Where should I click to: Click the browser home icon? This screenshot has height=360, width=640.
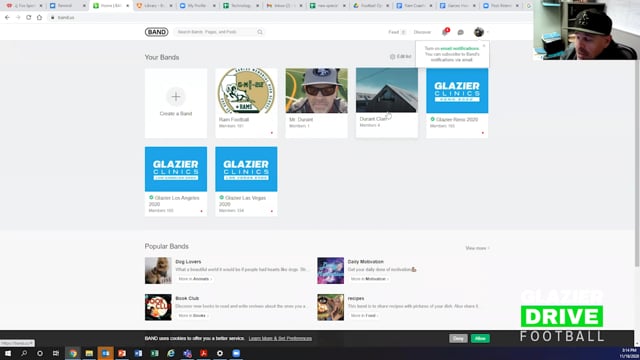(x=39, y=18)
